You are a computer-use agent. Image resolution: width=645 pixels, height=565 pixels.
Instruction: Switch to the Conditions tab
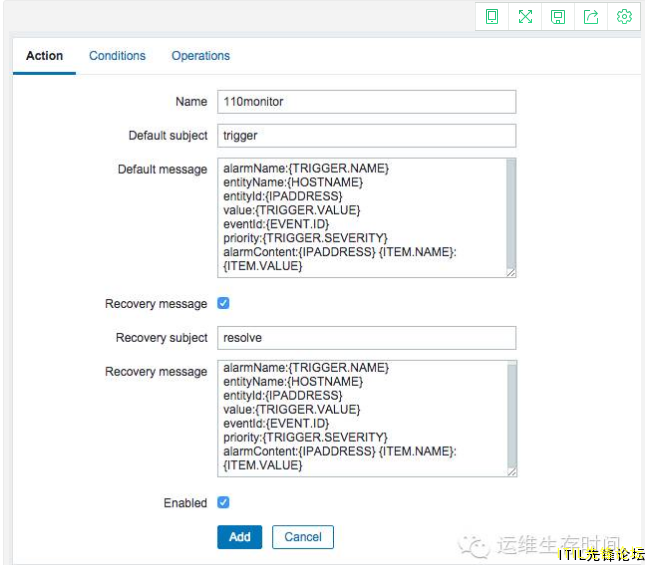[x=117, y=56]
